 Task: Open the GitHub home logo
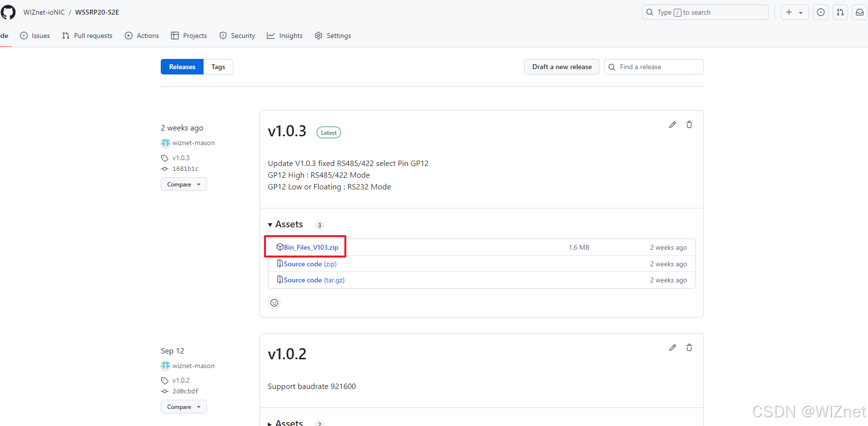tap(8, 12)
